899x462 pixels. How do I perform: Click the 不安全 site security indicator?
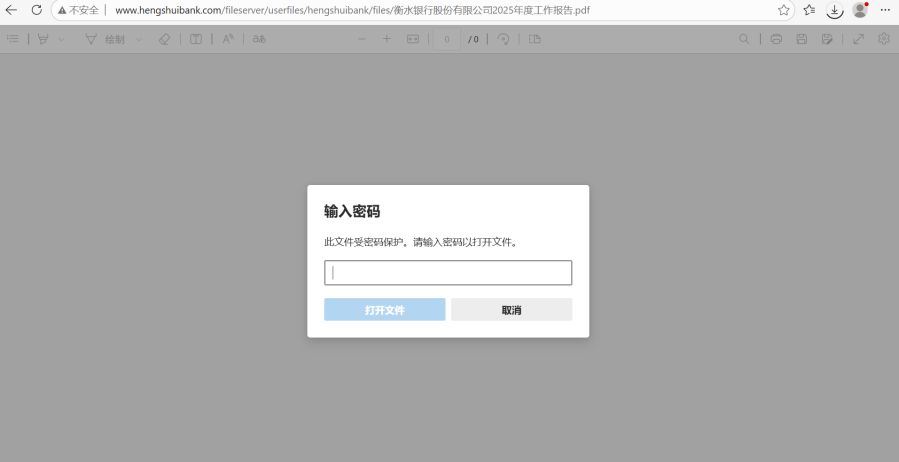tap(78, 10)
